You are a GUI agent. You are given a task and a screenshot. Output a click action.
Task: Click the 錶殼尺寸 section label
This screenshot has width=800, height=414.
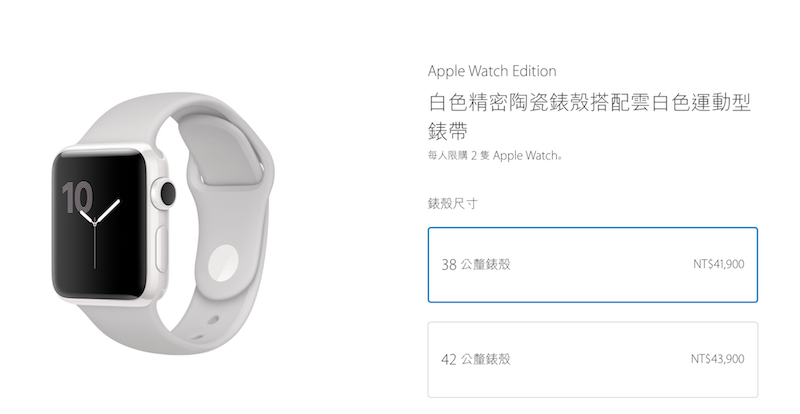[452, 204]
